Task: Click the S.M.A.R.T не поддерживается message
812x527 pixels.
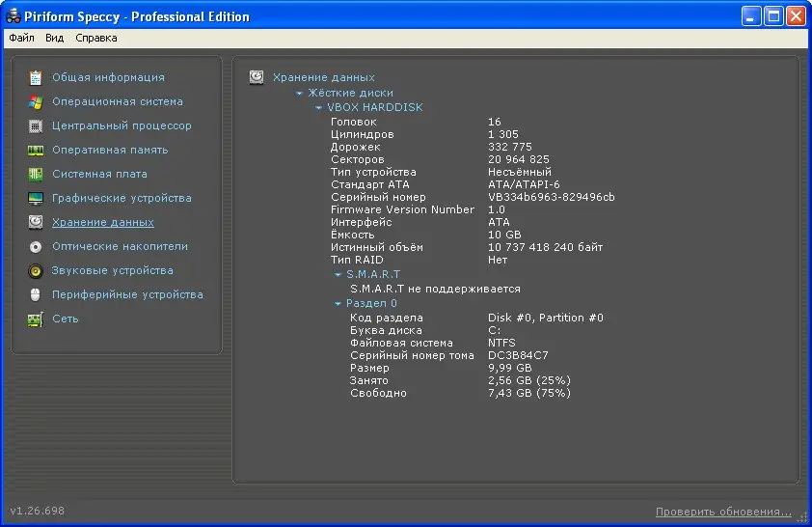Action: click(435, 289)
